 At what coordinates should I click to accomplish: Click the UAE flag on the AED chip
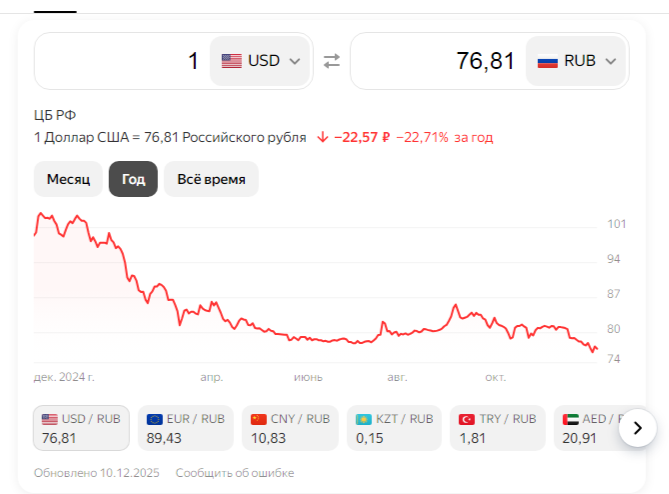[x=571, y=419]
